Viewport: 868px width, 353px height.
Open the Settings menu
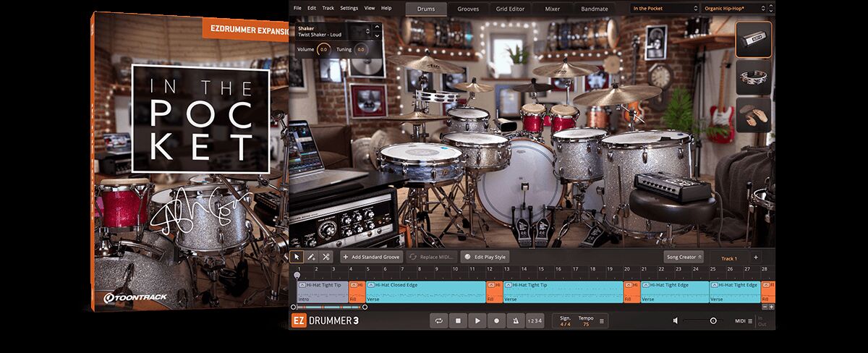tap(349, 8)
